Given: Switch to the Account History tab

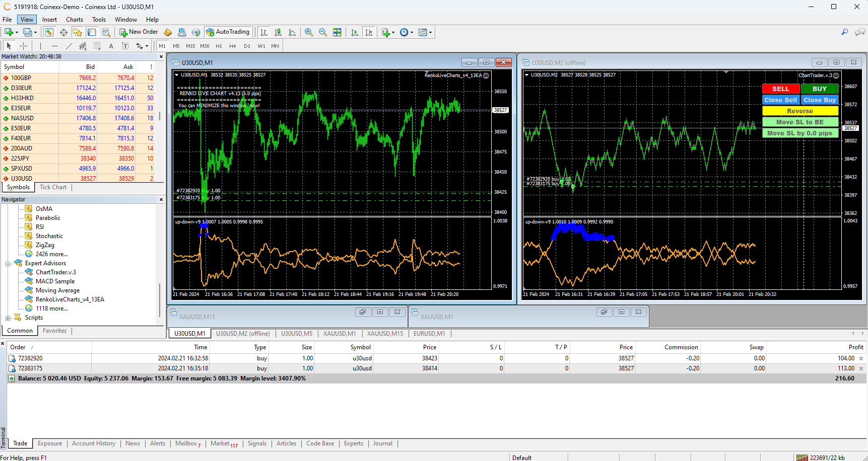Looking at the screenshot, I should click(x=94, y=443).
